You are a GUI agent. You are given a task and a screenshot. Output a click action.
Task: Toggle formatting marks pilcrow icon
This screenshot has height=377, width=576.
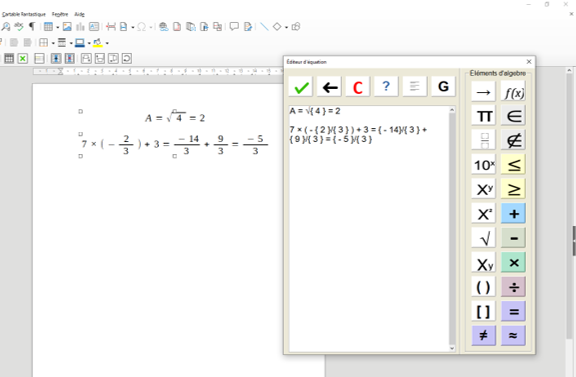[32, 26]
